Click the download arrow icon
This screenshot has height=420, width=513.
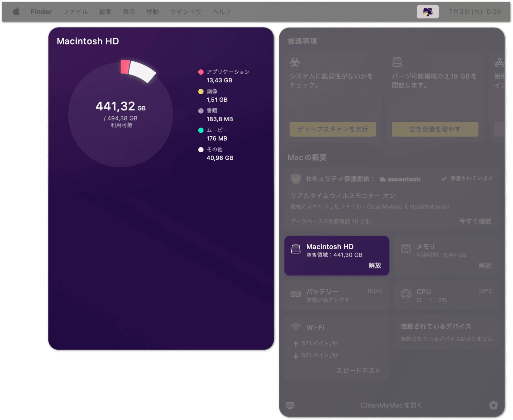pyautogui.click(x=296, y=356)
